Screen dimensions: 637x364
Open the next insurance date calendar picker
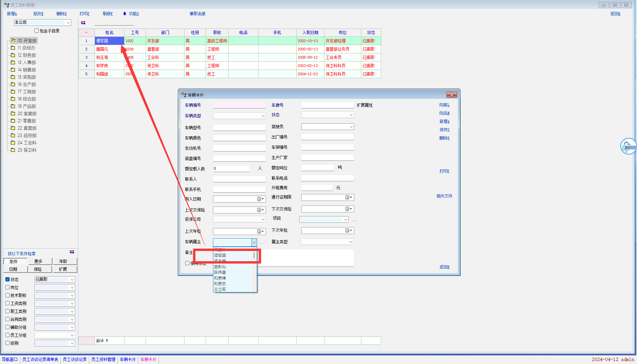pyautogui.click(x=348, y=209)
